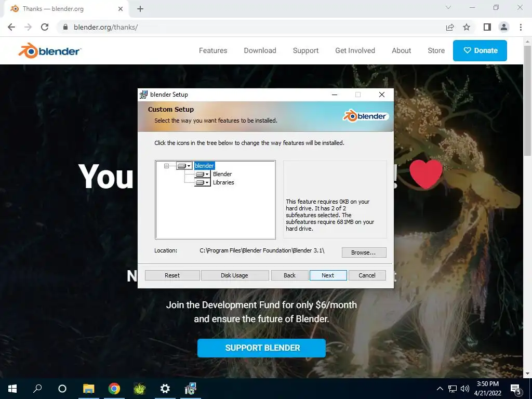Open the Download page link

pos(260,50)
